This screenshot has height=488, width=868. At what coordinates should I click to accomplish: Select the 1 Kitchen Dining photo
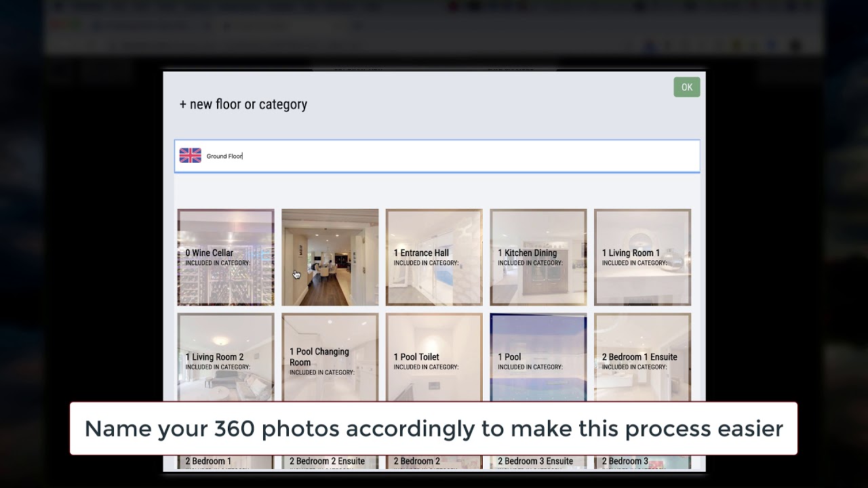click(538, 258)
